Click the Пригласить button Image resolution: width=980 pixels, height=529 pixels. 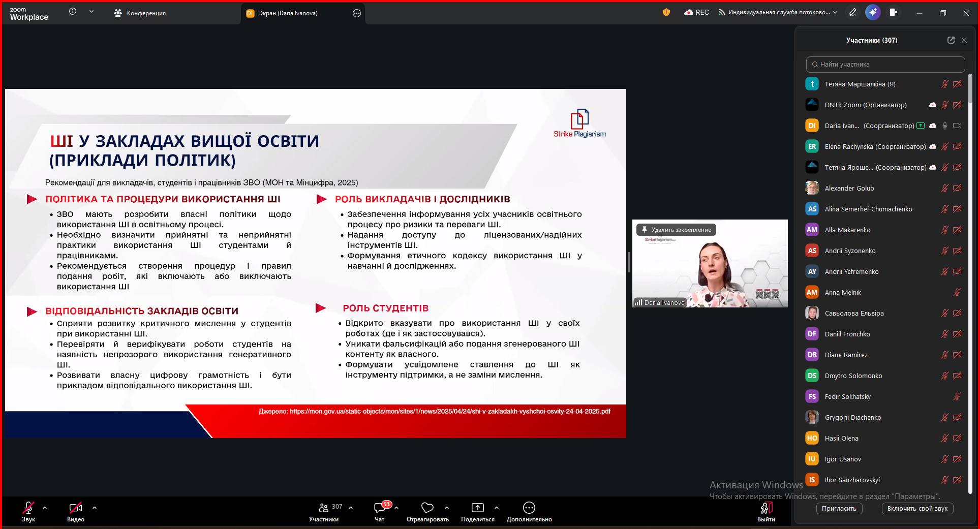[839, 509]
